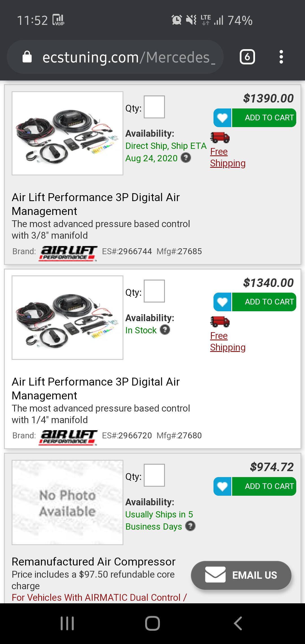Open browser tab switcher showing 6 tabs

[x=247, y=57]
